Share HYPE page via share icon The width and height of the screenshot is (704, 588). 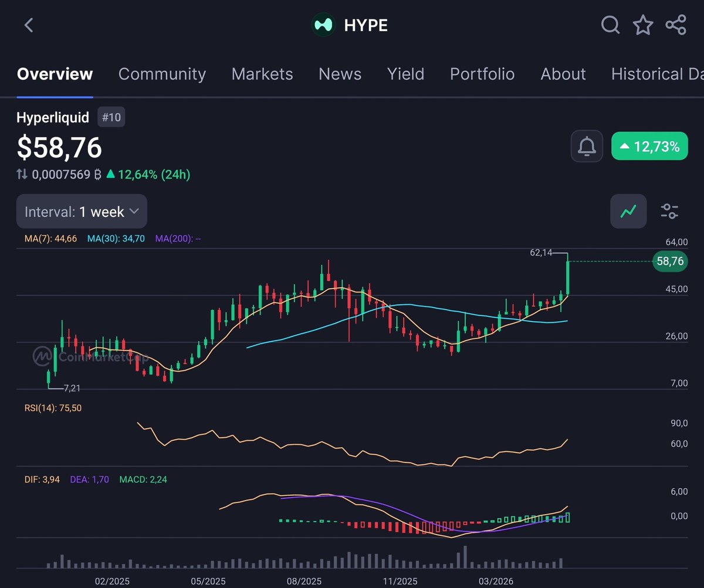coord(676,25)
